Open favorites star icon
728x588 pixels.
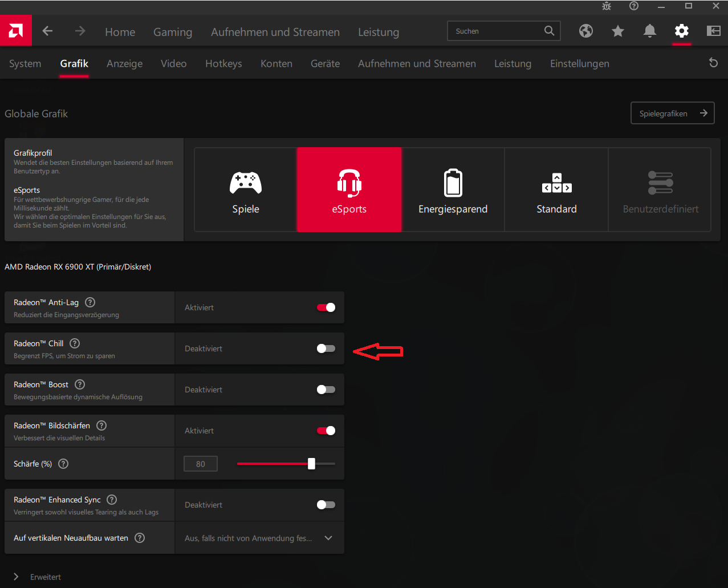[618, 31]
